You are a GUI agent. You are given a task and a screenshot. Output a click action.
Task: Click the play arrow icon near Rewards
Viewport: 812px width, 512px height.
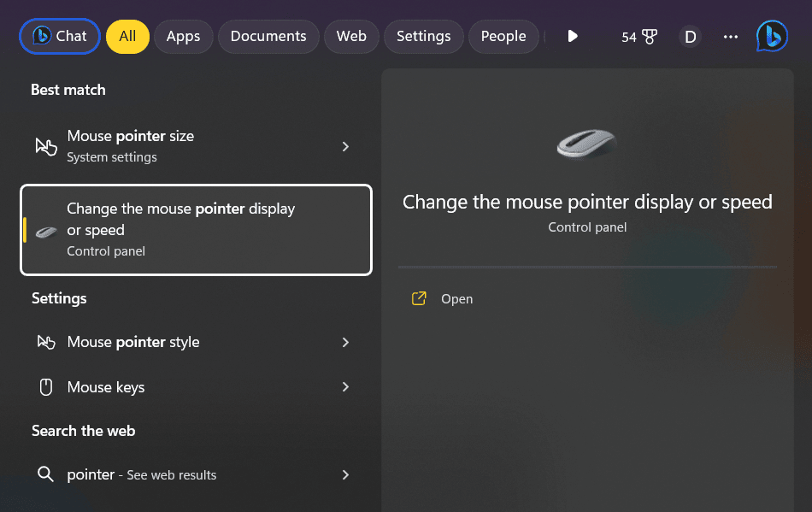pyautogui.click(x=572, y=36)
